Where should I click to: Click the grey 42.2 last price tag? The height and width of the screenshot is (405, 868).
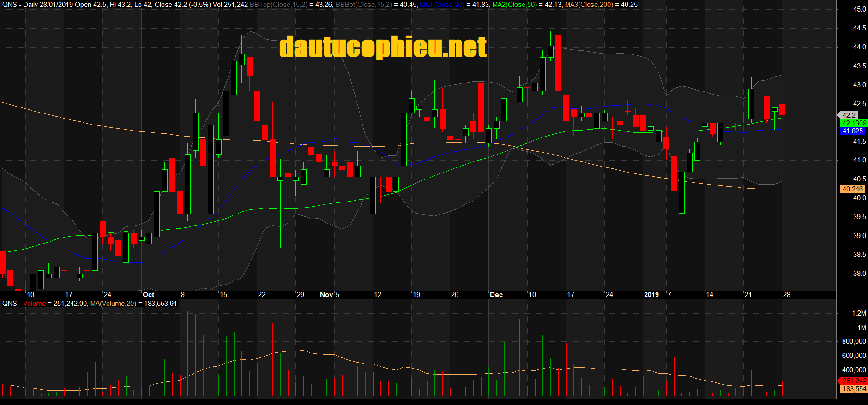click(849, 115)
